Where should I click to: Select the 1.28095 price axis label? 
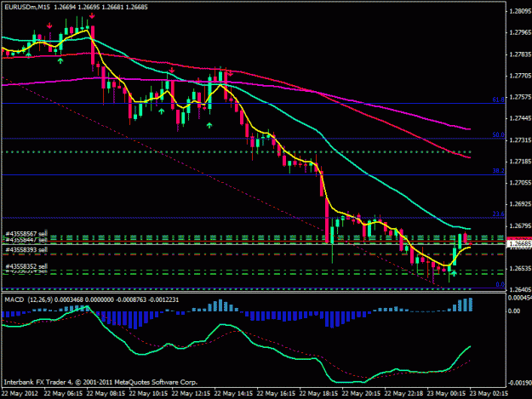point(520,12)
